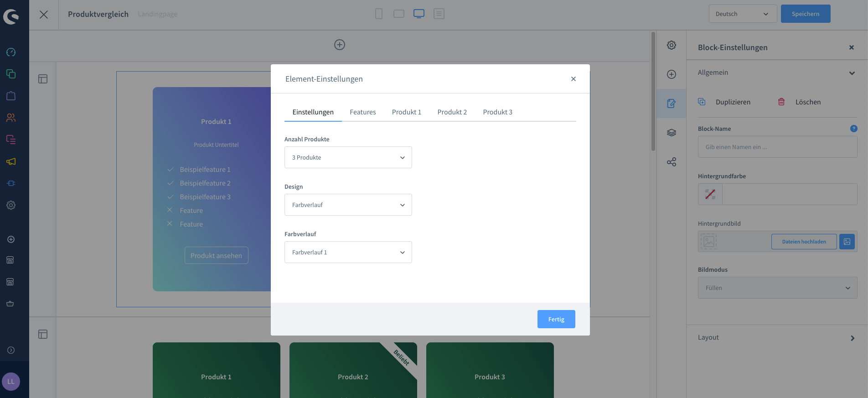This screenshot has width=868, height=398.
Task: Open the Content icon in the sidebar
Action: pos(11,140)
